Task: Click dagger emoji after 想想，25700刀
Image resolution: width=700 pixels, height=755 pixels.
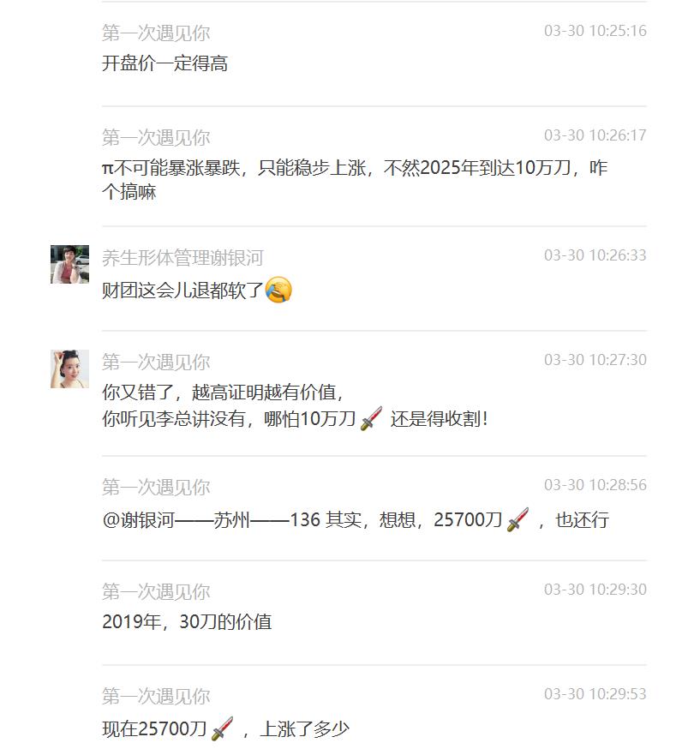Action: click(518, 519)
